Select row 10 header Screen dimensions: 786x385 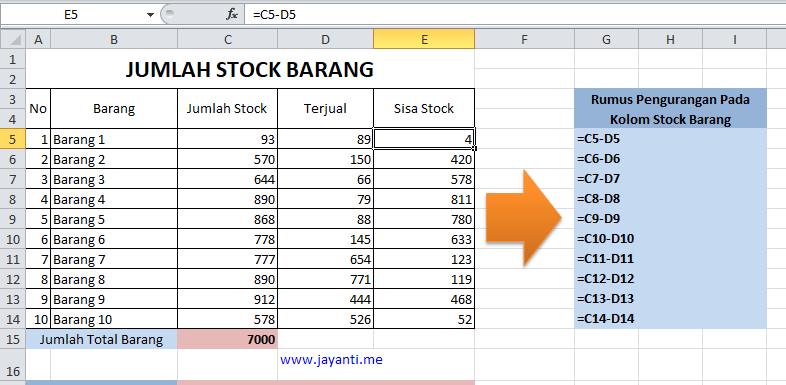13,239
